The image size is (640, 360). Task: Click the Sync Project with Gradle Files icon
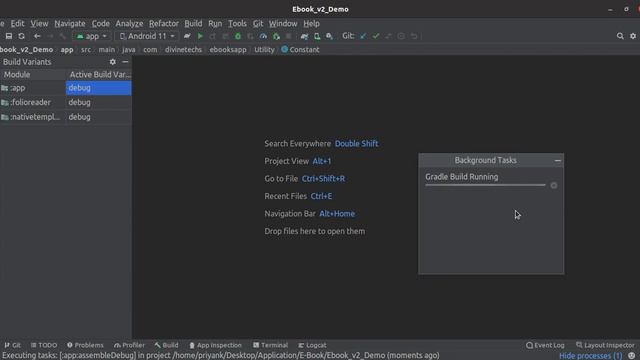coord(304,36)
